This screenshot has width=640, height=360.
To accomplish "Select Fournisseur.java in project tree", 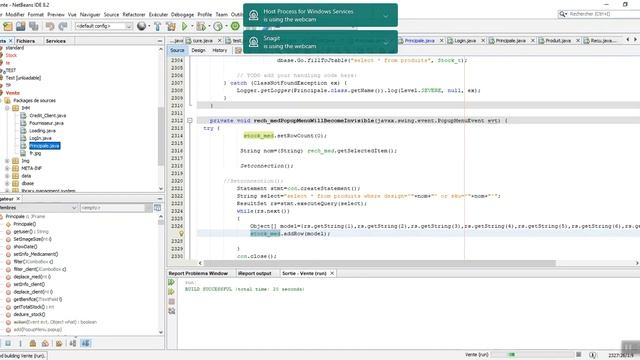I will click(x=46, y=123).
